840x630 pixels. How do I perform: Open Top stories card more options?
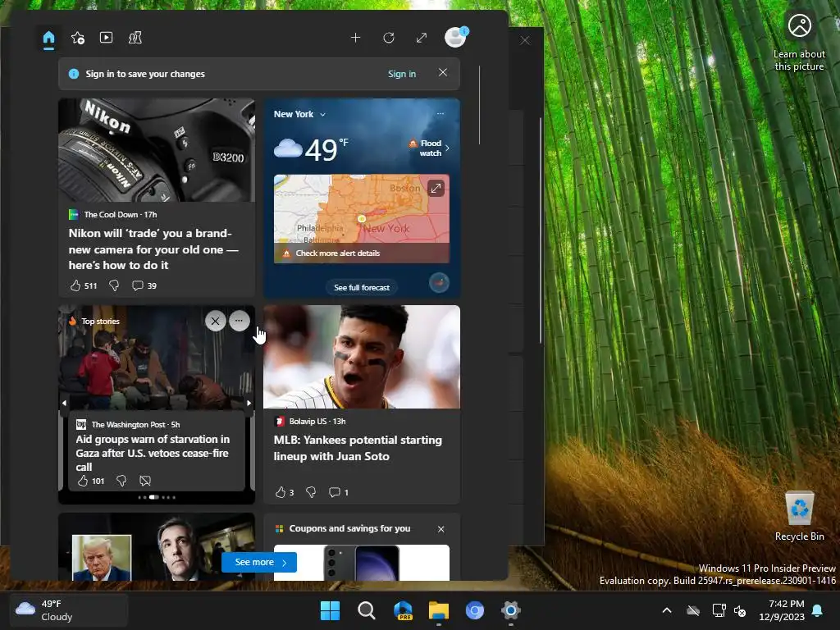239,321
